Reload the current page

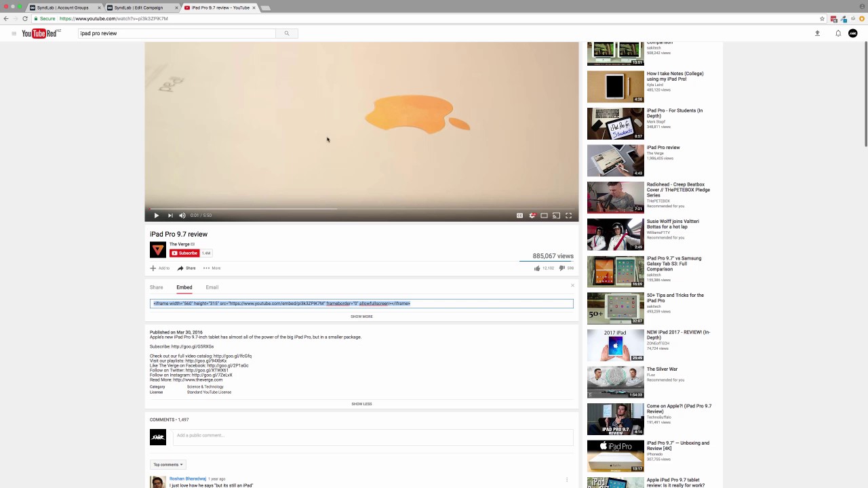[x=25, y=18]
